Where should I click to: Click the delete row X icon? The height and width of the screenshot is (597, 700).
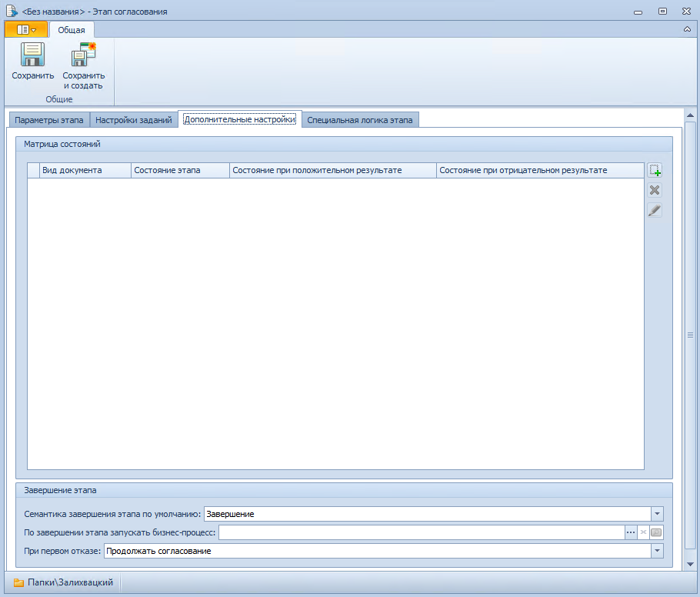655,191
